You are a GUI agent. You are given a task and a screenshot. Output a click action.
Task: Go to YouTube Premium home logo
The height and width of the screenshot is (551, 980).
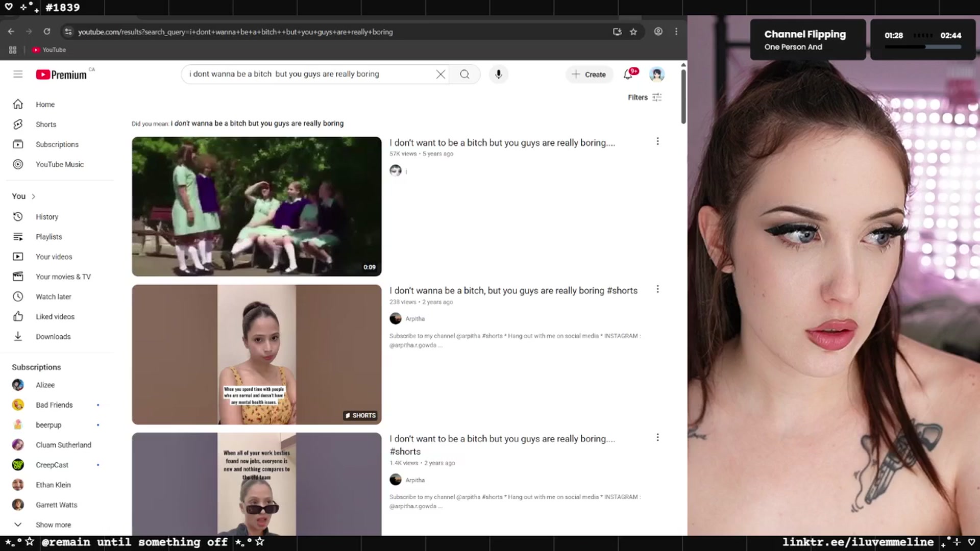[x=62, y=74]
